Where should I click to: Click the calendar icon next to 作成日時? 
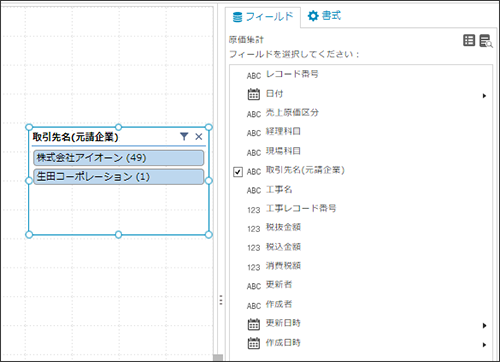point(254,343)
